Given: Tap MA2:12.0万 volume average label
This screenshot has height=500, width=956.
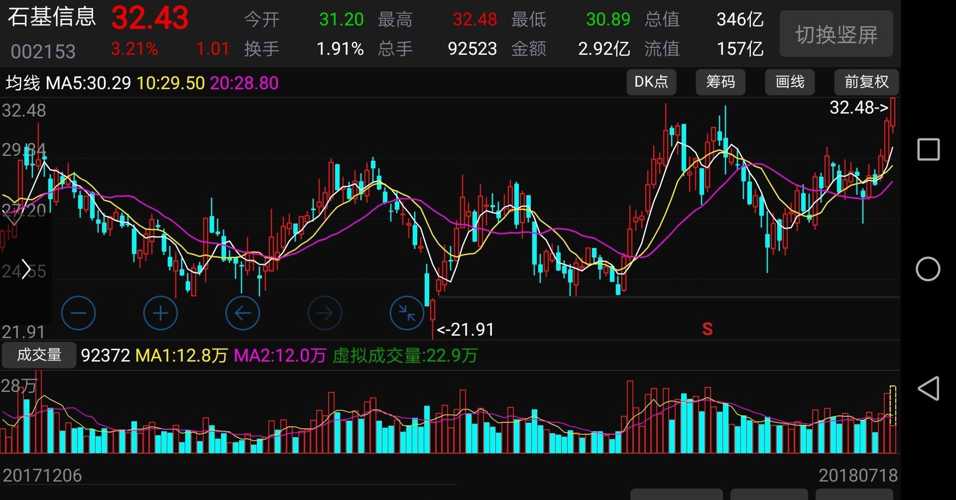Looking at the screenshot, I should (280, 355).
